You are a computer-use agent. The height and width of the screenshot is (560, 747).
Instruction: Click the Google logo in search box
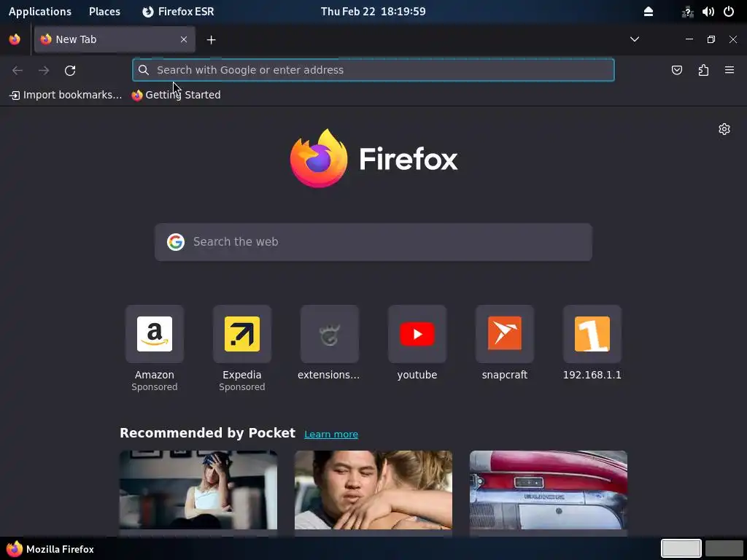coord(175,242)
